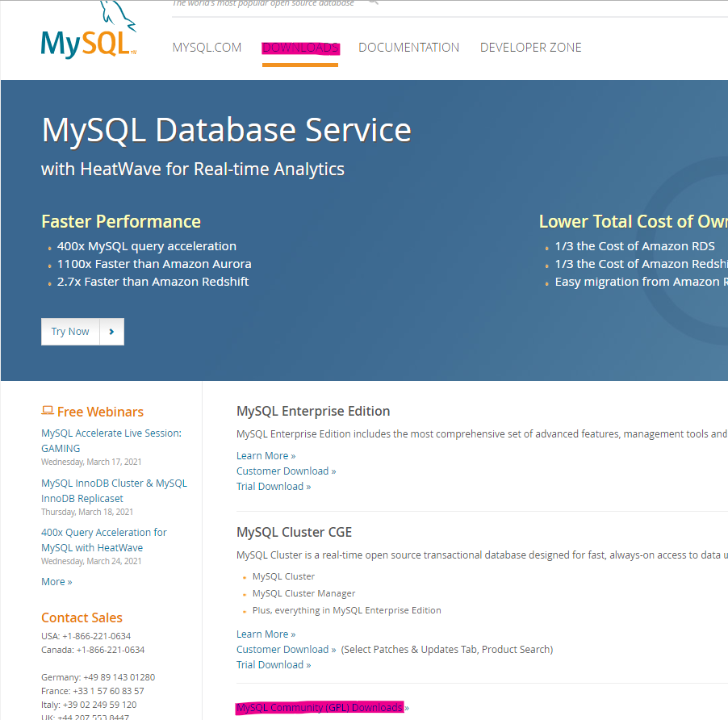Click the Germany phone number
The image size is (728, 720).
point(119,677)
